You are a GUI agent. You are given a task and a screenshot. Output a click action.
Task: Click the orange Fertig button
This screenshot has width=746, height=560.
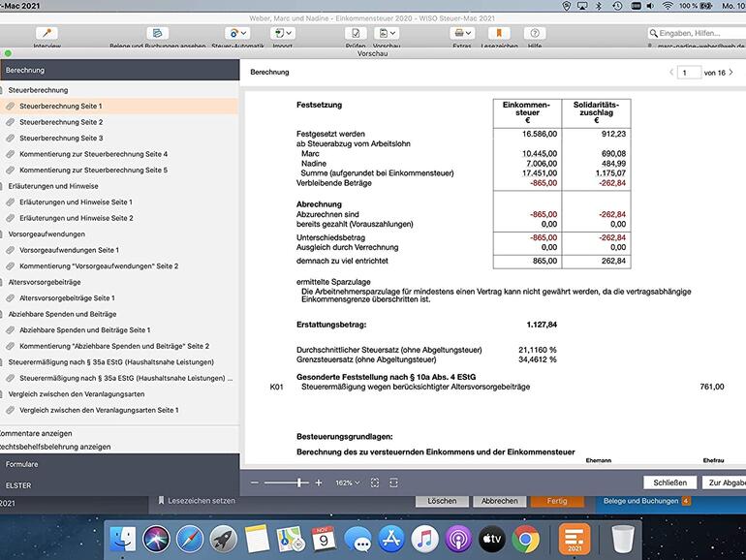(x=557, y=501)
